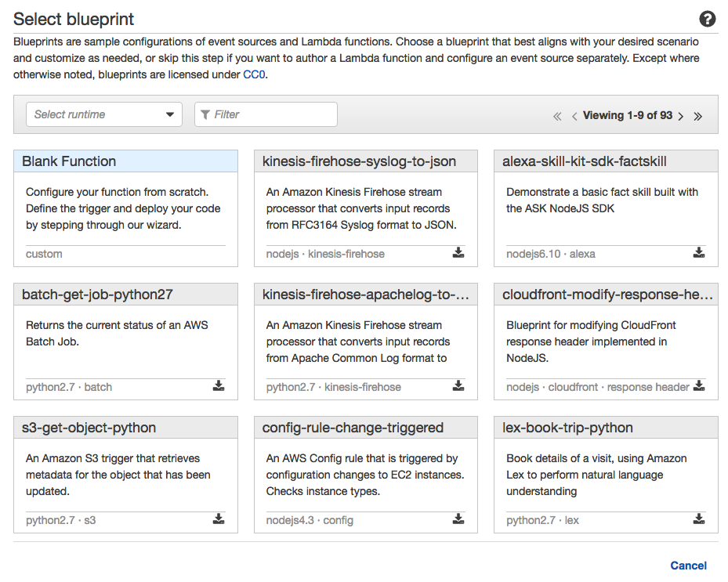The image size is (728, 582).
Task: Click 'Blueprint for modifying CloudFront' description
Action: pyautogui.click(x=591, y=342)
